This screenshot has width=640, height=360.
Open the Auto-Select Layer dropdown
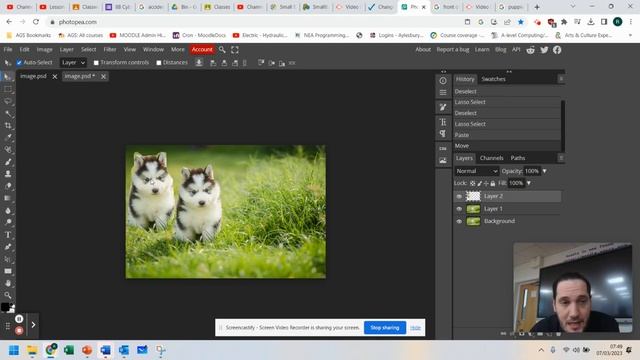coord(73,63)
